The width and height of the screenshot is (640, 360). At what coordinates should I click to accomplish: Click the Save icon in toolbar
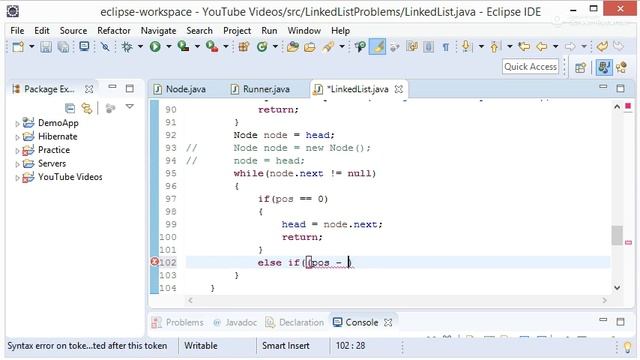pos(46,47)
